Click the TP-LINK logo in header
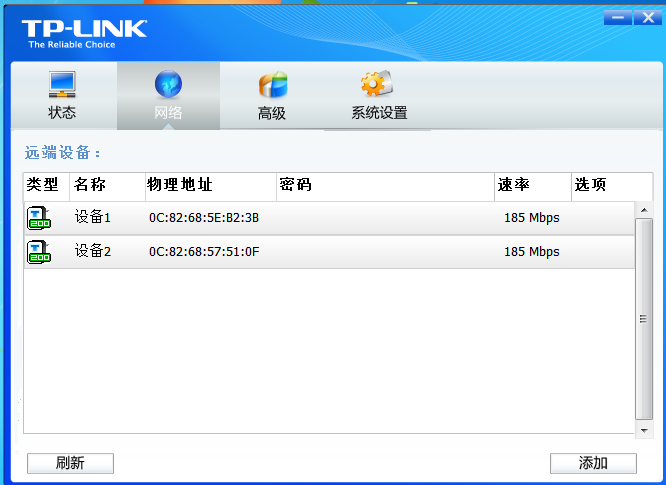The image size is (666, 485). tap(84, 31)
